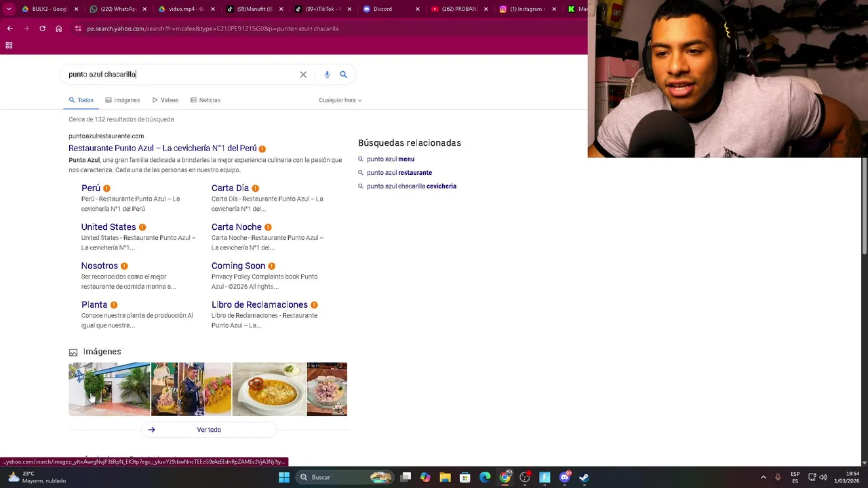
Task: Open Microsoft Edge from the taskbar
Action: point(485,477)
